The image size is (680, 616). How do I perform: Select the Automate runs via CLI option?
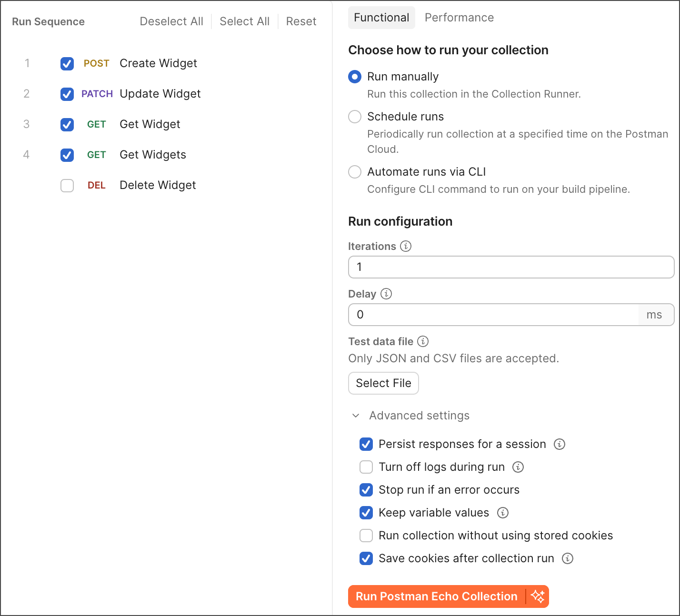point(354,172)
